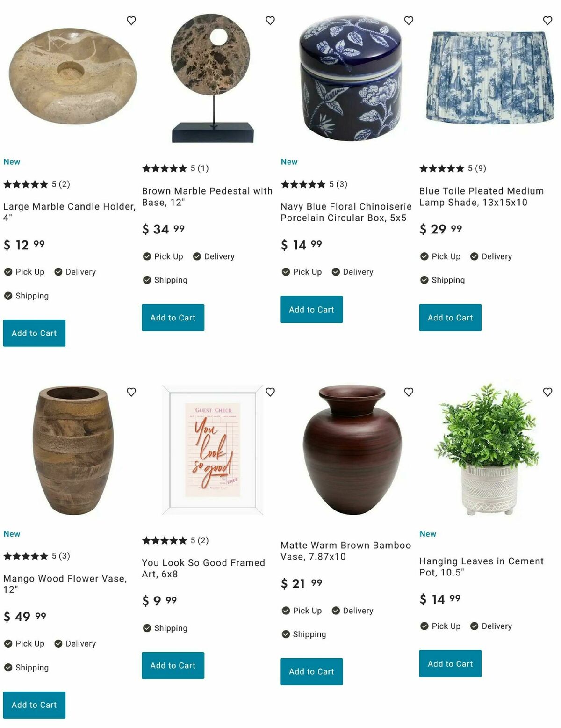The image size is (561, 728).
Task: Favorite the Large Marble Candle Holder with heart
Action: pos(131,21)
